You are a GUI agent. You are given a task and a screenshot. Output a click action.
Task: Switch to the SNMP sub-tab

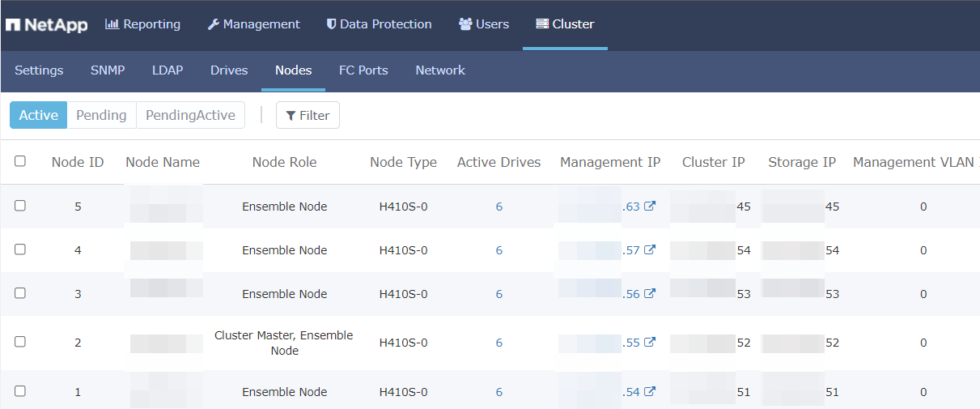[x=108, y=70]
